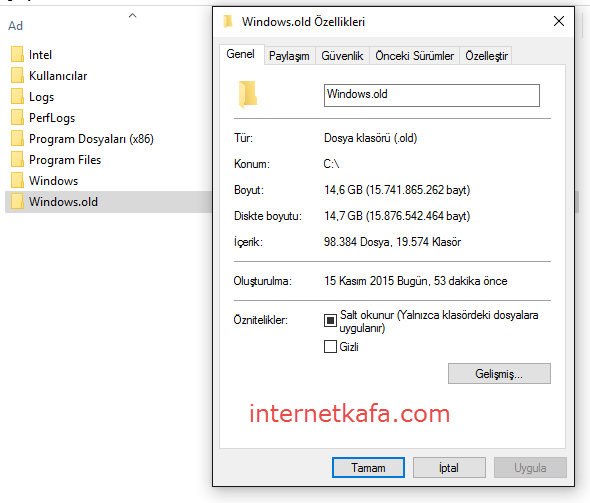
Task: Open the Önceki Sürümler tab
Action: 414,56
